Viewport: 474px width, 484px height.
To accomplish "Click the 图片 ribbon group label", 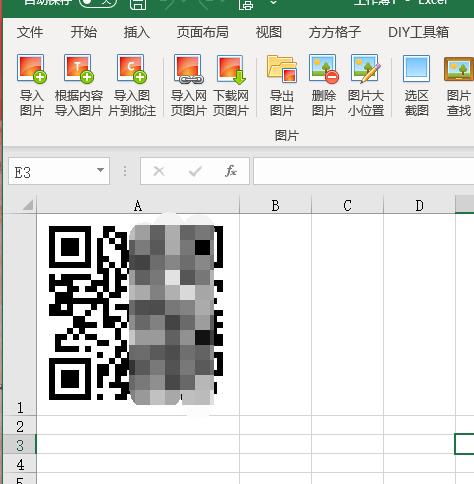I will coord(287,135).
